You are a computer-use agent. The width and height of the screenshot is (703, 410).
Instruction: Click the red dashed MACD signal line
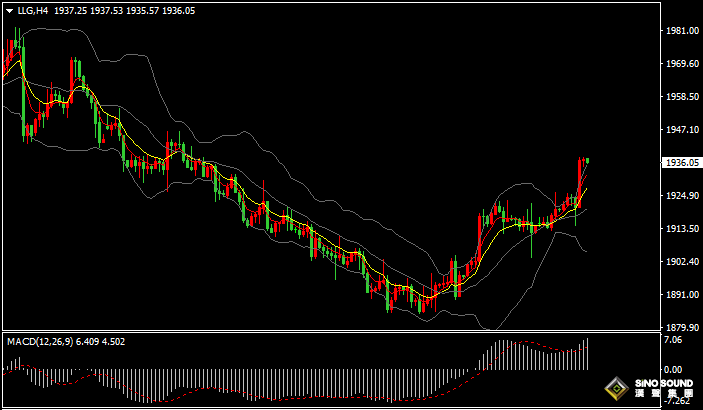pos(540,350)
